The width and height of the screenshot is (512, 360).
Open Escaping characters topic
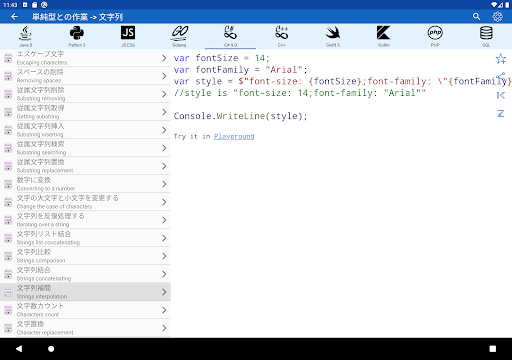[x=85, y=58]
